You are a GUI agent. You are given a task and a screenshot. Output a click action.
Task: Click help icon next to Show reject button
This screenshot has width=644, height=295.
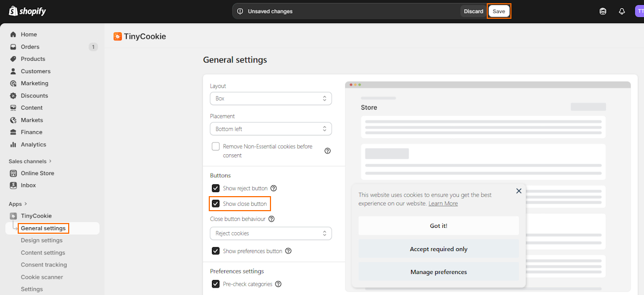tap(274, 188)
